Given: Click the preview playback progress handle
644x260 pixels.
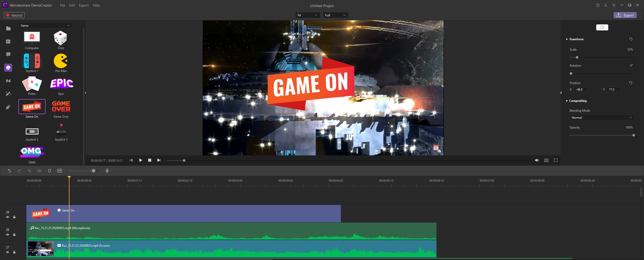Looking at the screenshot, I should [184, 160].
